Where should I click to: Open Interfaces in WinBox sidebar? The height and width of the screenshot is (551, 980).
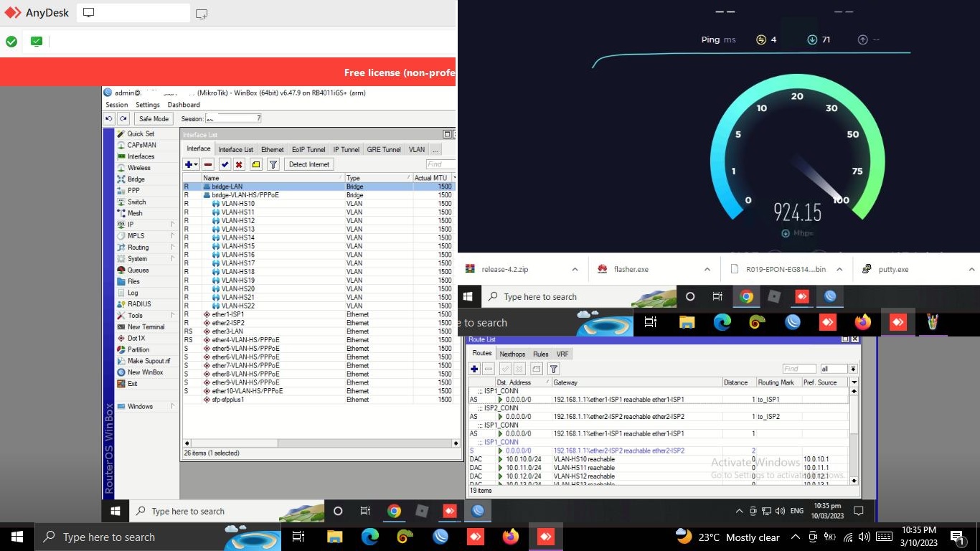click(x=141, y=156)
